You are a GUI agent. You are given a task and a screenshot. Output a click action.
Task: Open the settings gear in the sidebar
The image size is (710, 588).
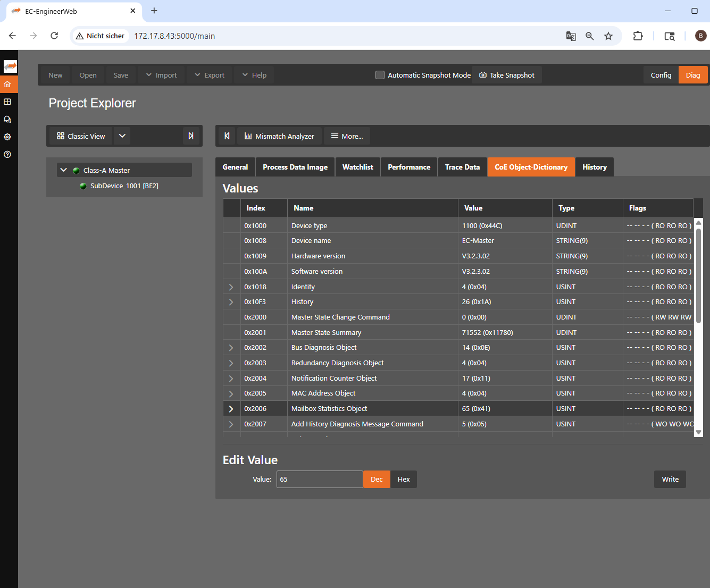(x=9, y=137)
